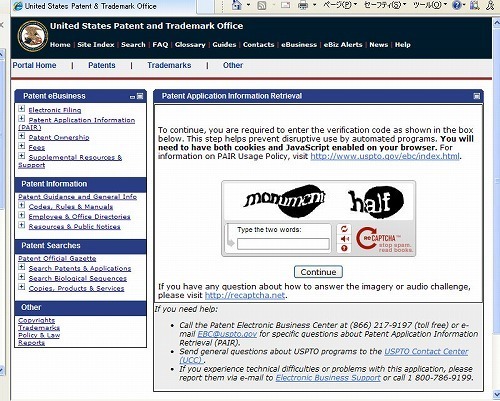Click the browser printer icon
This screenshot has width=500, height=401.
tap(303, 5)
